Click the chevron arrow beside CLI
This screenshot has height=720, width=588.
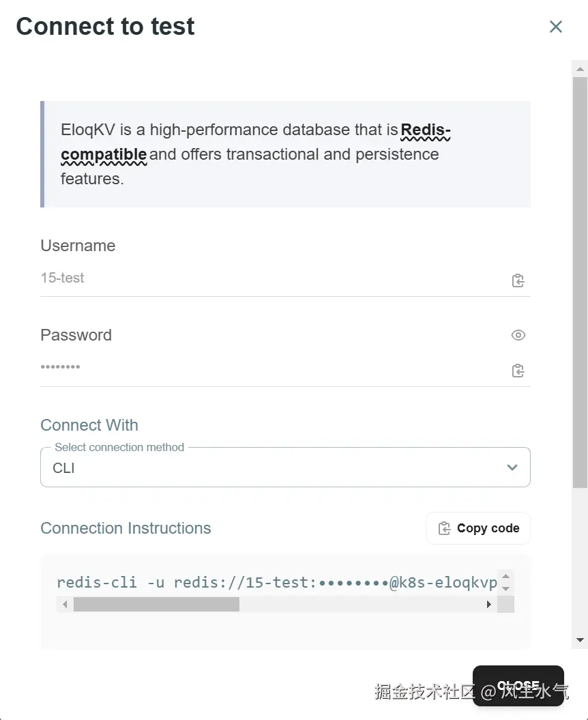(x=512, y=468)
